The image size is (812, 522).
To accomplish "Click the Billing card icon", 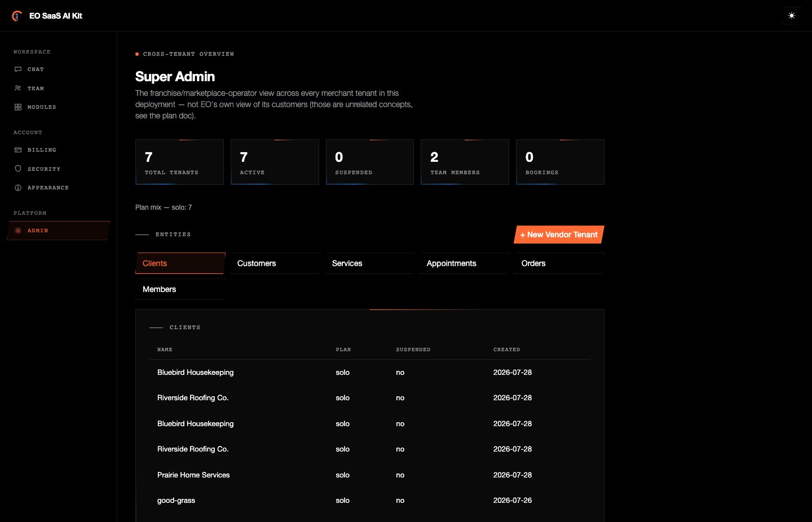I will (x=18, y=150).
